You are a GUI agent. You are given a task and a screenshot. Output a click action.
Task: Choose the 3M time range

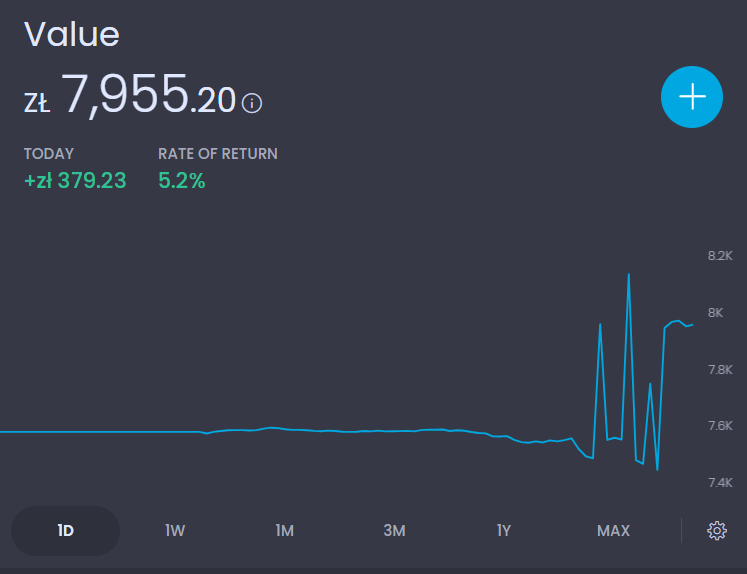point(394,530)
